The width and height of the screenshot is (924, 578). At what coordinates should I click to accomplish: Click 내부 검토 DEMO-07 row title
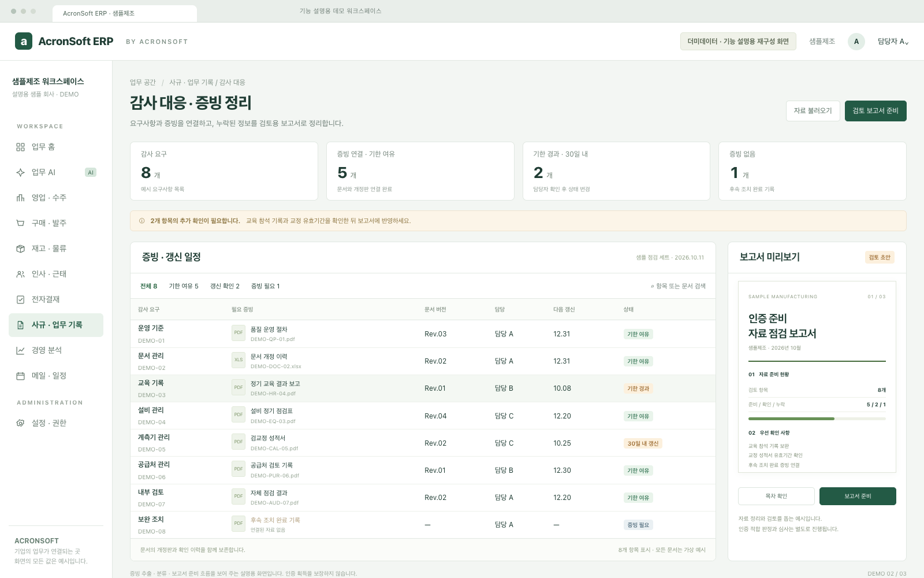[151, 492]
